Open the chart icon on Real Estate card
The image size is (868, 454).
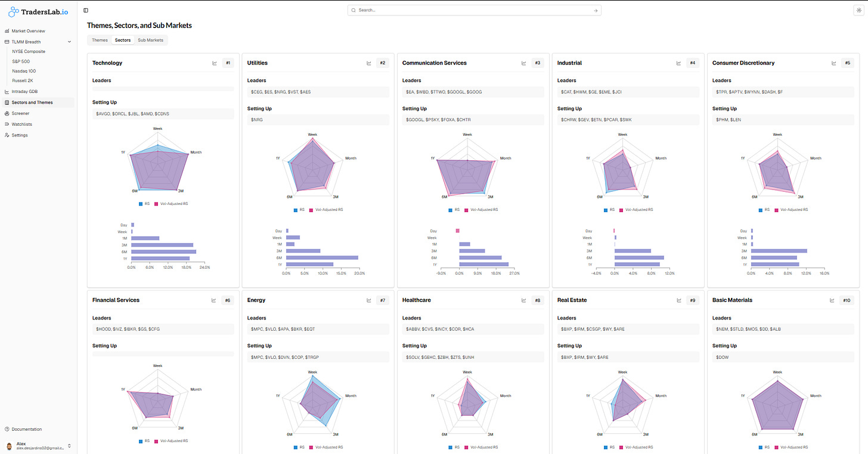pyautogui.click(x=678, y=300)
